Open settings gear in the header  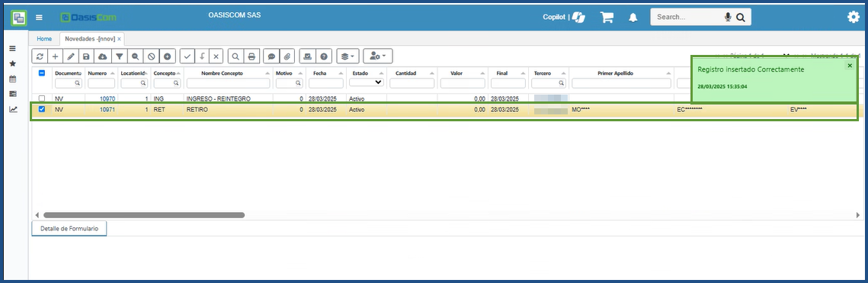pyautogui.click(x=853, y=18)
